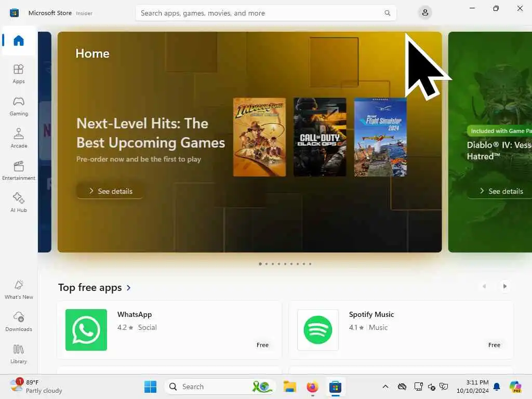Screen dimensions: 532x399
Task: Select the last carousel page dot
Action: [x=310, y=263]
